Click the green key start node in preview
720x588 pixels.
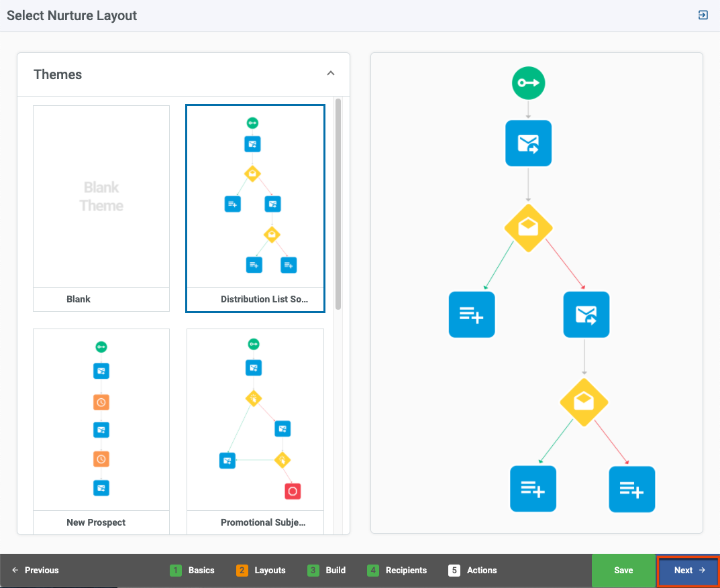(x=528, y=84)
